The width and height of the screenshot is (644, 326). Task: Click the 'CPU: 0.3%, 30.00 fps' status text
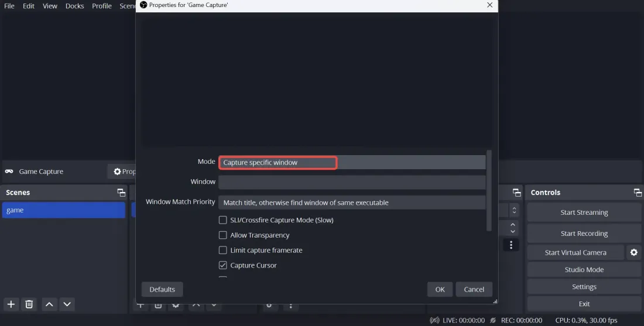click(x=586, y=321)
